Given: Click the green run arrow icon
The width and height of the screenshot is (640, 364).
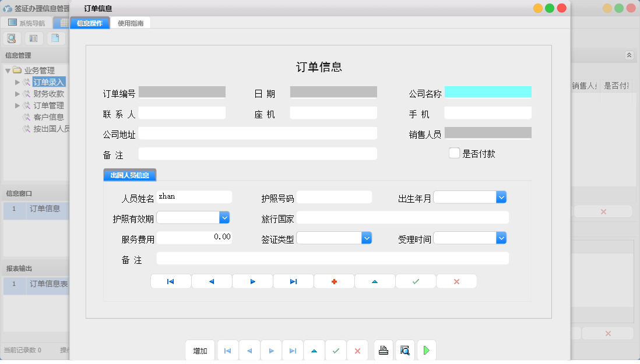Looking at the screenshot, I should [x=426, y=350].
